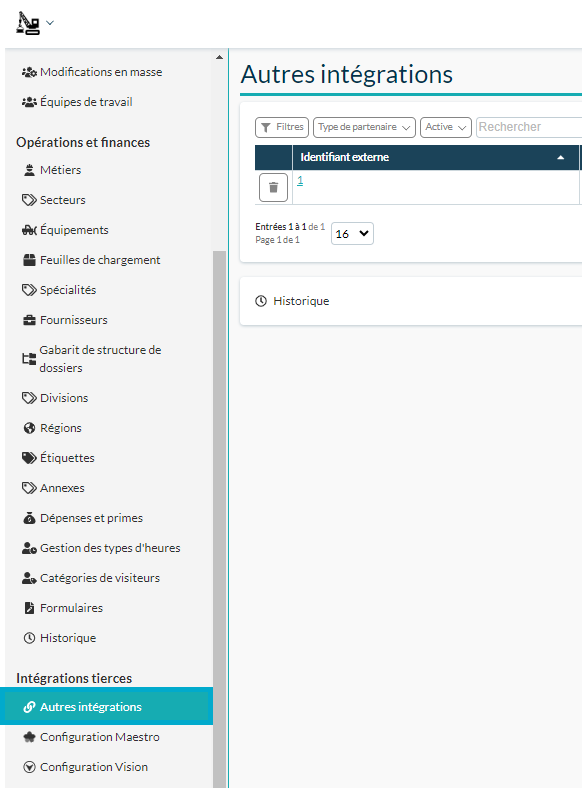Click the sidebar scroll up arrow
The height and width of the screenshot is (788, 582).
click(x=220, y=57)
